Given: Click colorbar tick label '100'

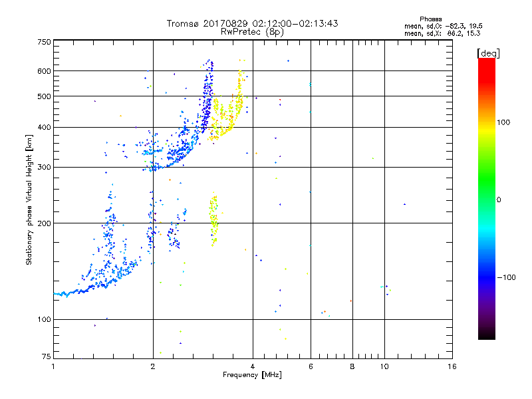Looking at the screenshot, I should [x=503, y=122].
